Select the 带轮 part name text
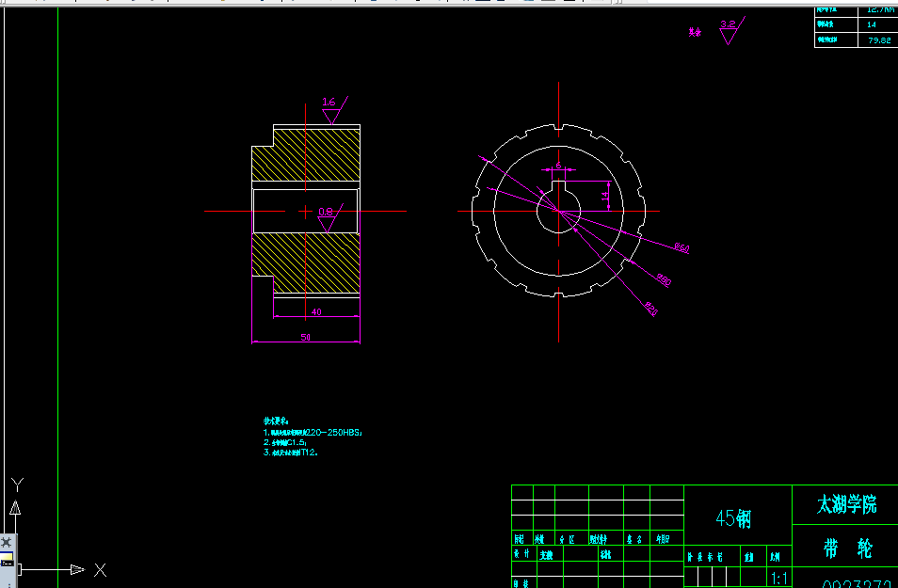Screen dimensions: 898x588 tap(847, 548)
